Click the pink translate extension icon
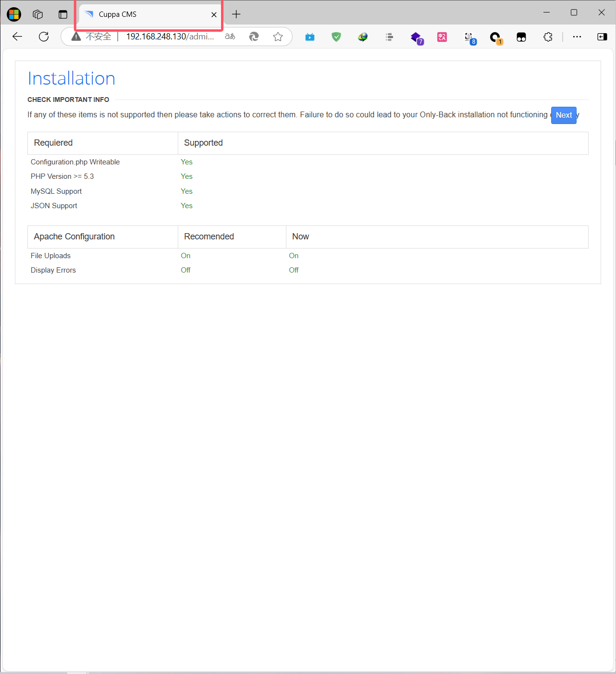The image size is (616, 674). point(442,37)
